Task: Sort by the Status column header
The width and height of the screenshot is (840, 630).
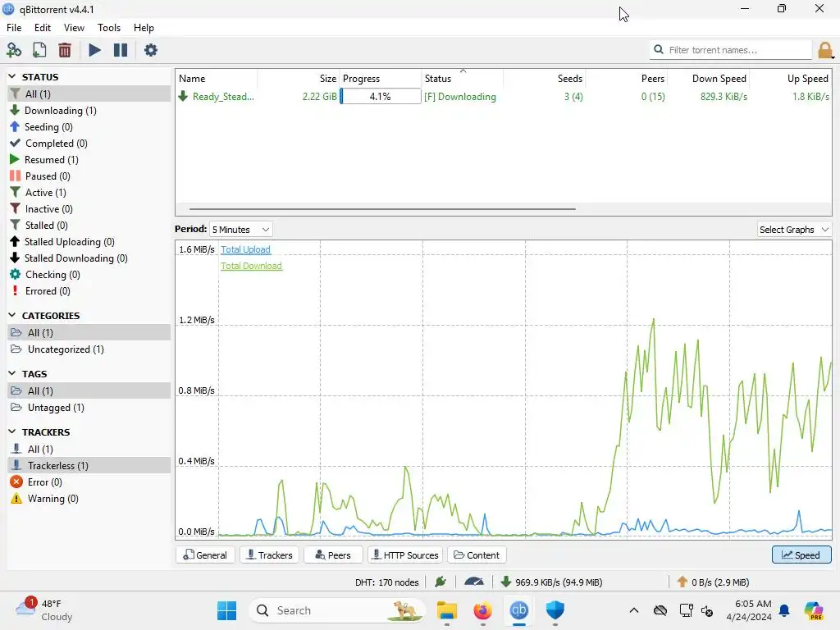Action: (x=462, y=79)
